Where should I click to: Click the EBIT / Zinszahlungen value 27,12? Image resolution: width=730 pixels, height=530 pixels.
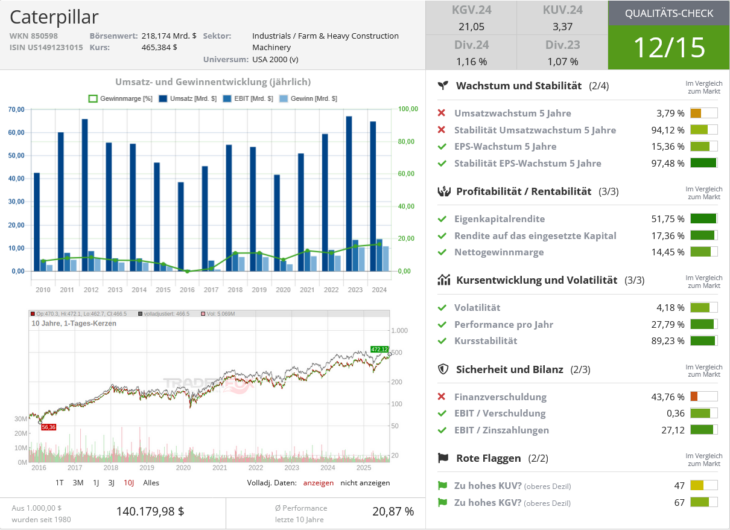(673, 430)
